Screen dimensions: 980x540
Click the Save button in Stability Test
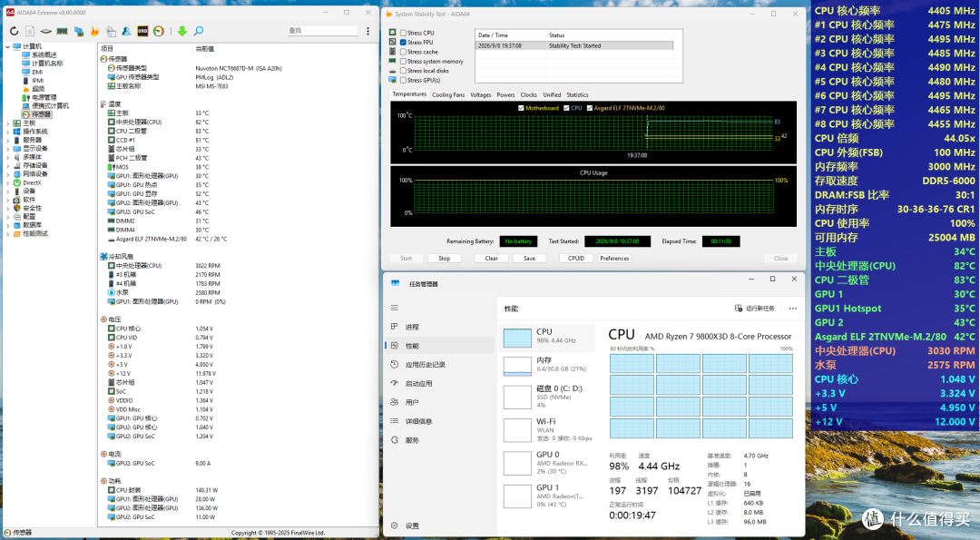529,258
